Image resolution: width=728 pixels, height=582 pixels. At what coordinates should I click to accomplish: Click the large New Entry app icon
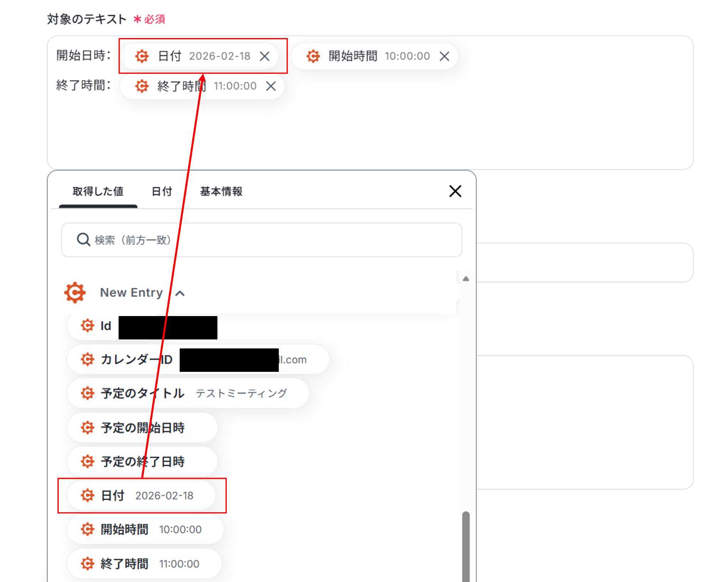[x=75, y=293]
